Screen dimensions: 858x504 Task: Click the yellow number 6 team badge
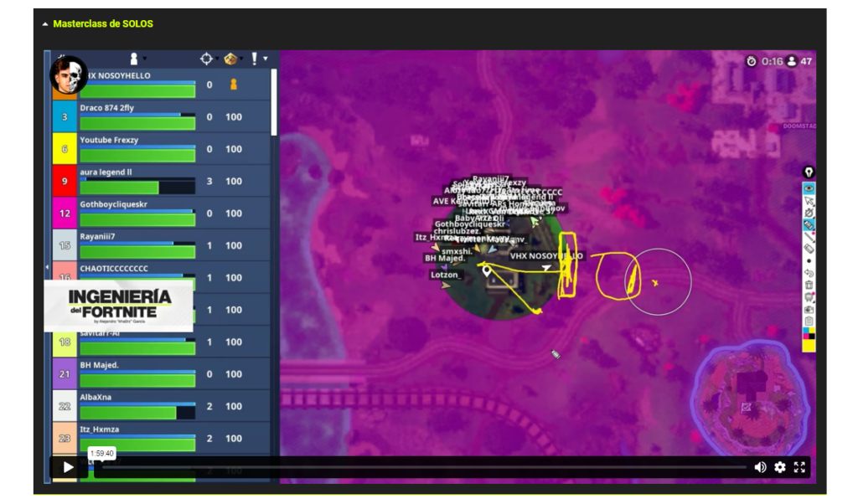point(65,149)
